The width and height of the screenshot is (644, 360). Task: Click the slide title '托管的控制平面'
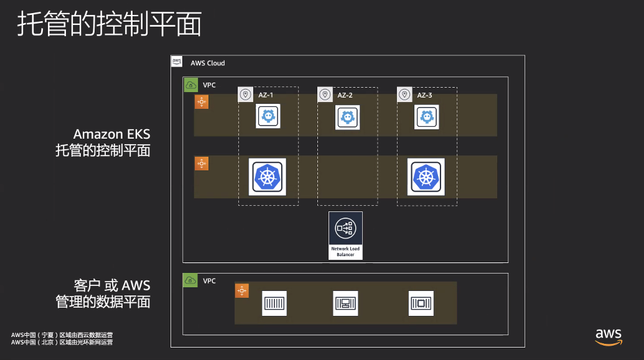[110, 24]
